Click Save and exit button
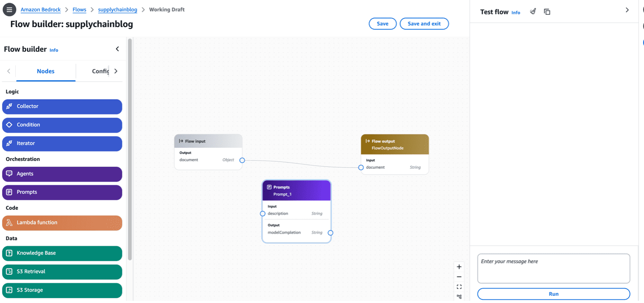 pos(424,24)
